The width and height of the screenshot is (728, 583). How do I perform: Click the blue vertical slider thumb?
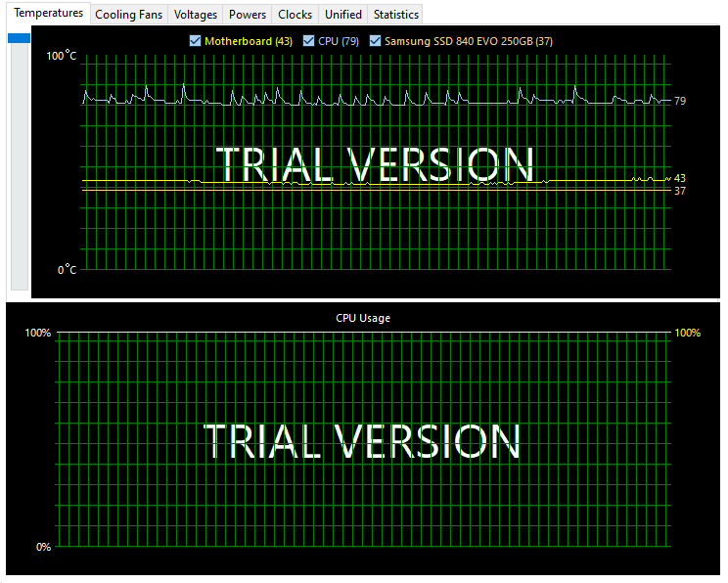[19, 38]
